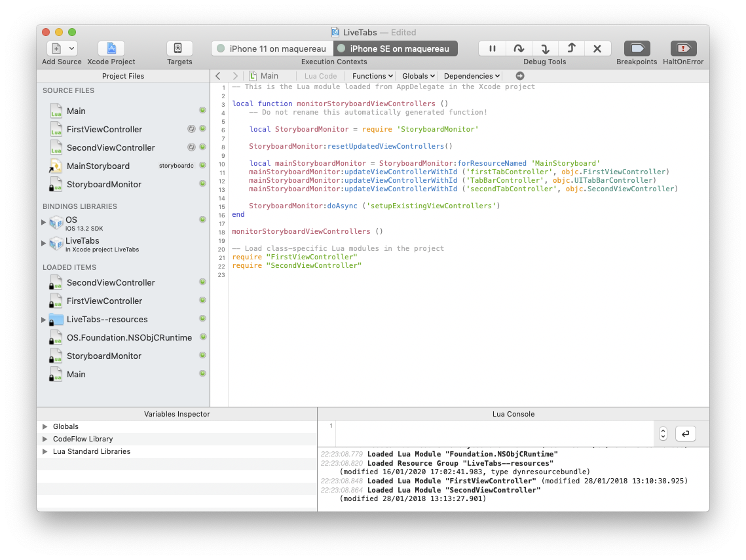The height and width of the screenshot is (560, 746).
Task: Toggle the Breakpoints button
Action: [637, 48]
